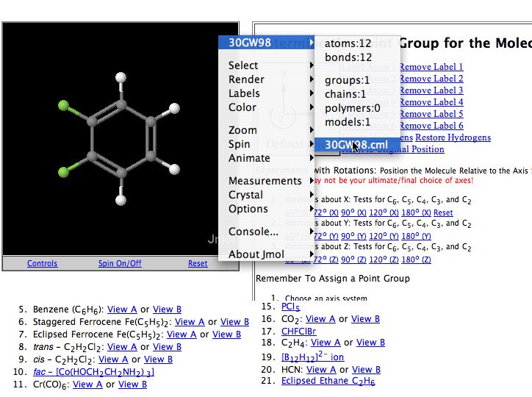Open the Render submenu
The image size is (532, 397).
click(266, 79)
